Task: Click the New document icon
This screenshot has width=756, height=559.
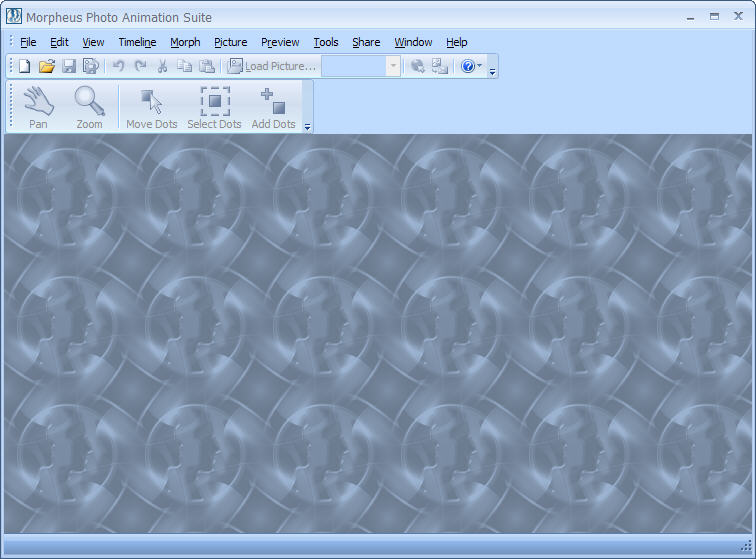Action: point(25,66)
